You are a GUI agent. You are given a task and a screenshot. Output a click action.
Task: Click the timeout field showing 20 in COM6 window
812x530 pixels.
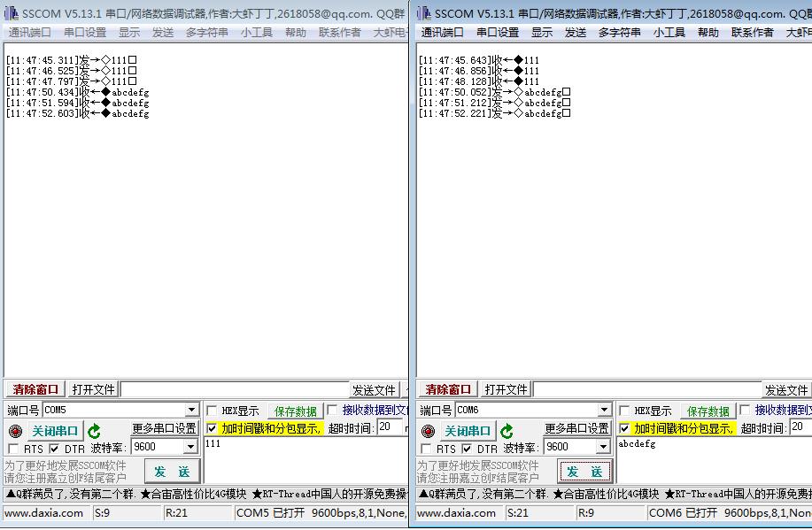point(801,427)
